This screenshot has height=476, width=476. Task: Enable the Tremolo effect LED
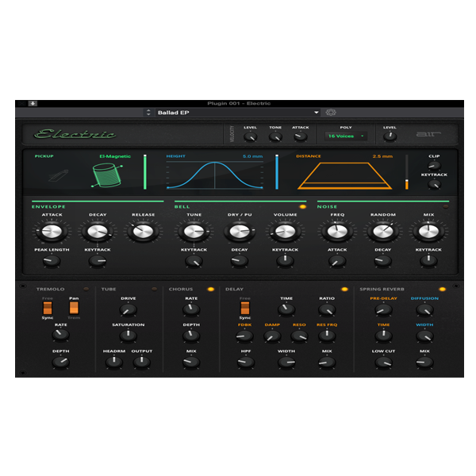[x=86, y=289]
